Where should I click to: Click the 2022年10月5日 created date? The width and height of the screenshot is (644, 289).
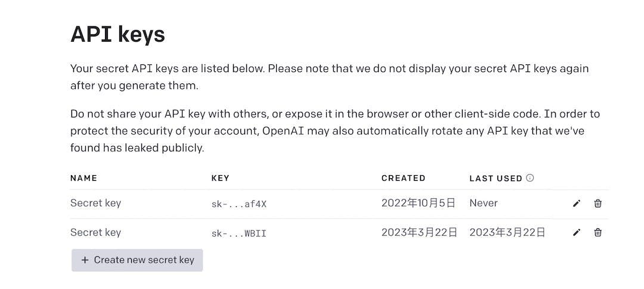418,203
